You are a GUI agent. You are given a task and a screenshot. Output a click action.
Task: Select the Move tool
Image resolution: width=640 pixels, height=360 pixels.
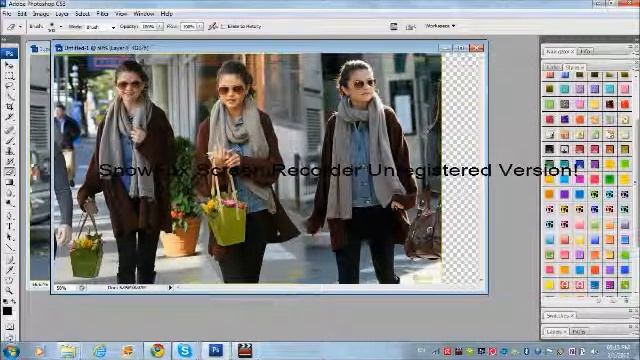coord(9,65)
